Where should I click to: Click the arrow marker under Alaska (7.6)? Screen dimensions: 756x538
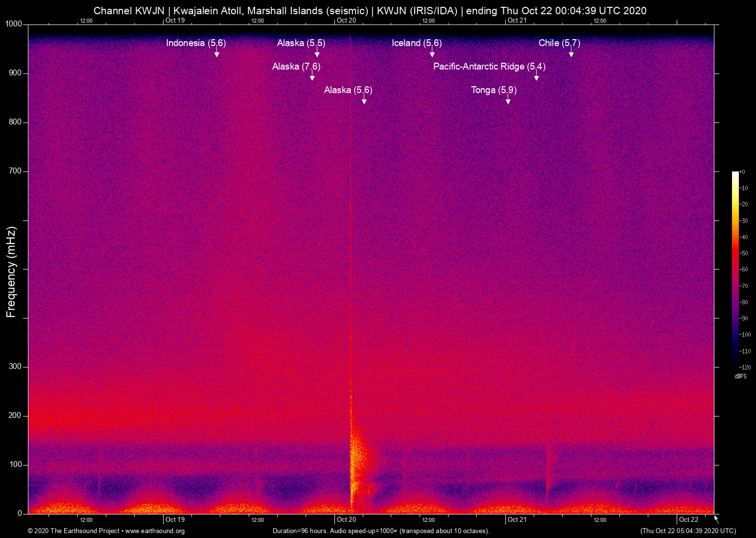312,77
